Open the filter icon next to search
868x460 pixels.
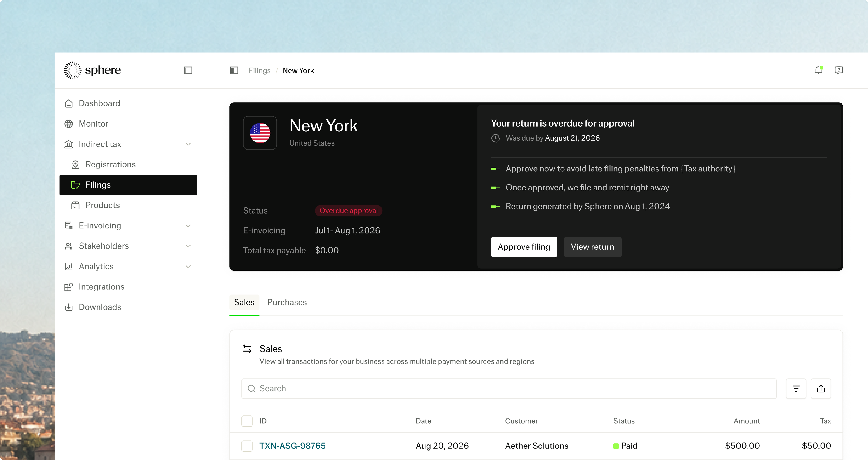point(796,389)
